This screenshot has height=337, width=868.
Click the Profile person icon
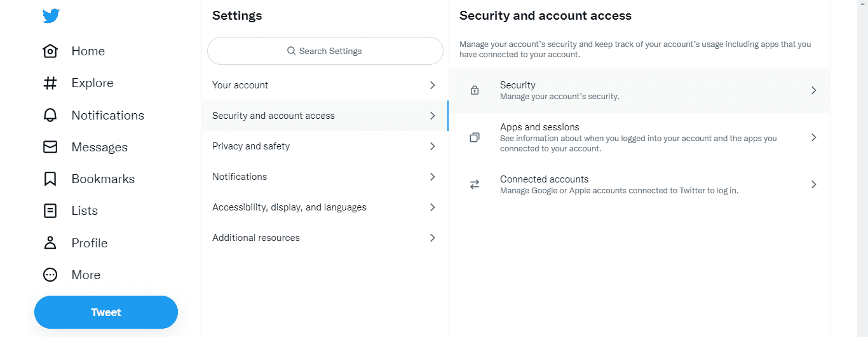coord(50,243)
